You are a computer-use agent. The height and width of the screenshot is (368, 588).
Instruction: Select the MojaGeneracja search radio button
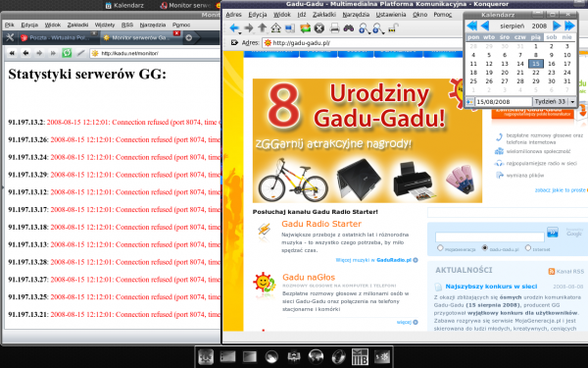click(x=440, y=248)
